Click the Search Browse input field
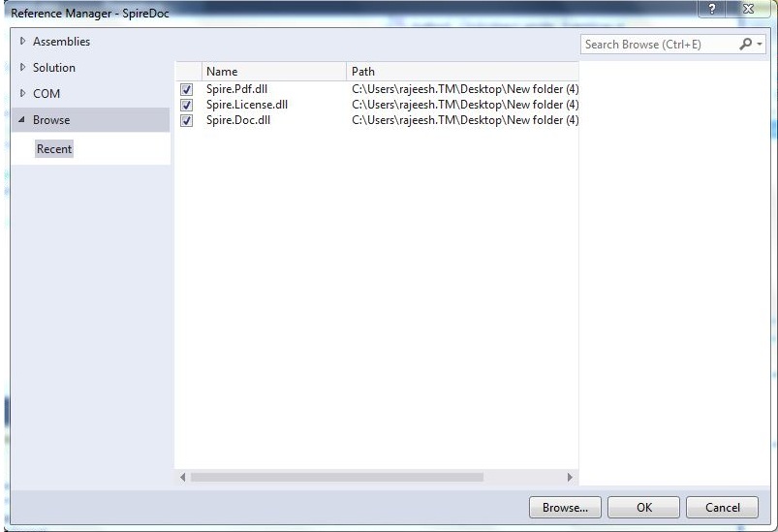 [x=660, y=45]
